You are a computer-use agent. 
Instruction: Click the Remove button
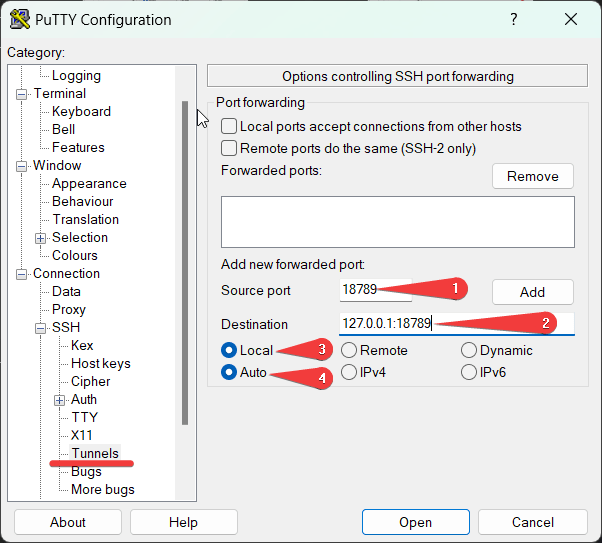pyautogui.click(x=532, y=176)
